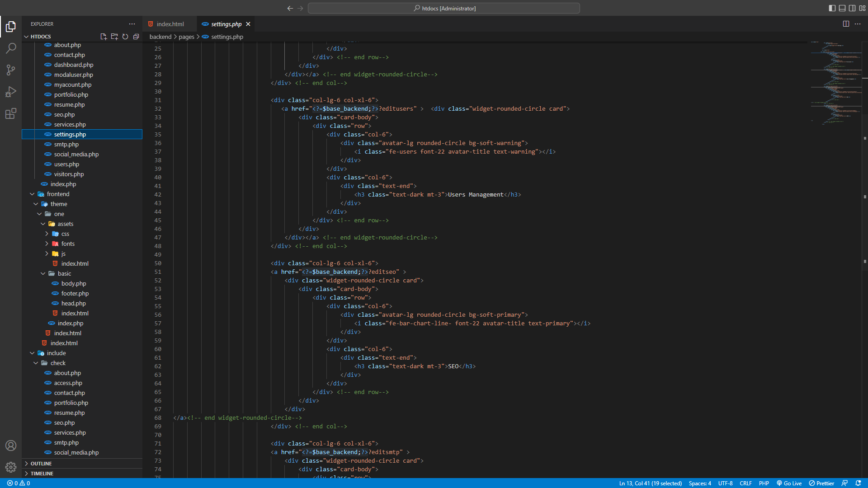The width and height of the screenshot is (868, 488).
Task: Open Run and Debug view
Action: pyautogui.click(x=11, y=92)
